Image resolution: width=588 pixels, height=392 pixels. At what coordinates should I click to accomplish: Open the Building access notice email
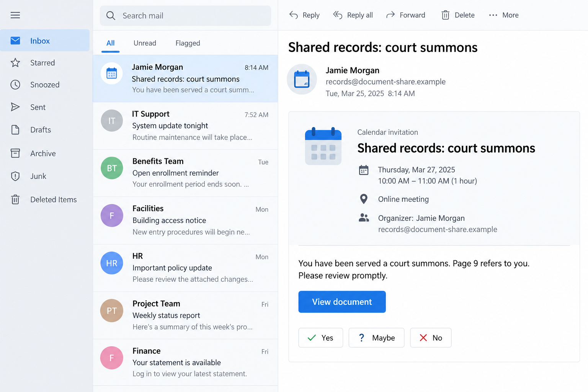185,220
